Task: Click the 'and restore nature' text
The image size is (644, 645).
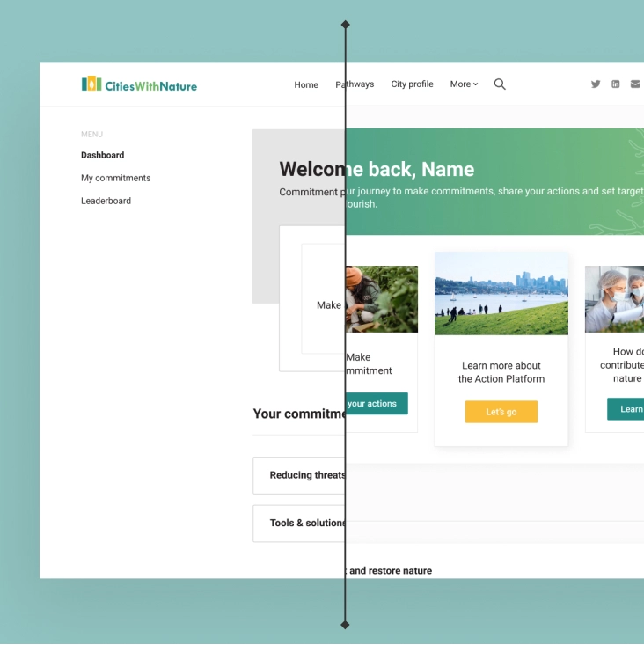Action: (391, 571)
